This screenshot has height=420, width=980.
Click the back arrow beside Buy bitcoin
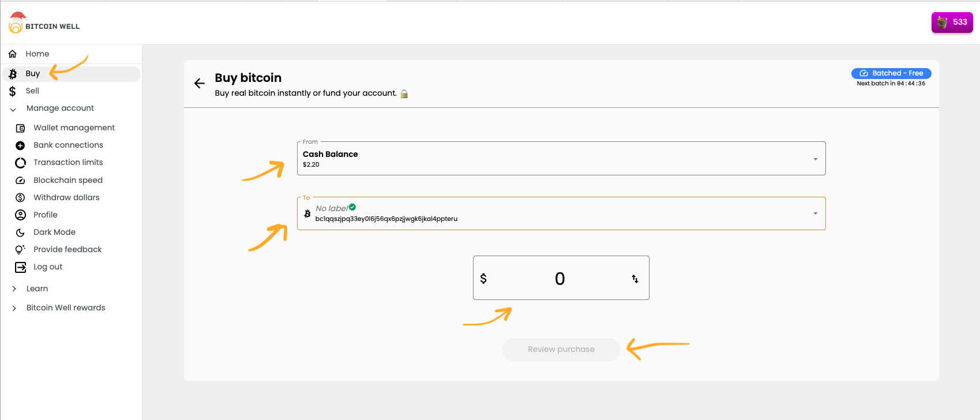pyautogui.click(x=200, y=84)
